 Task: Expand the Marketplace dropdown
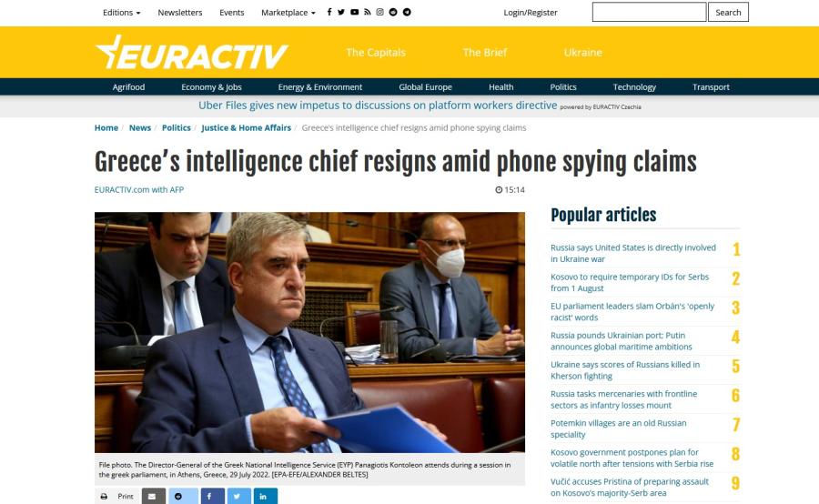288,13
